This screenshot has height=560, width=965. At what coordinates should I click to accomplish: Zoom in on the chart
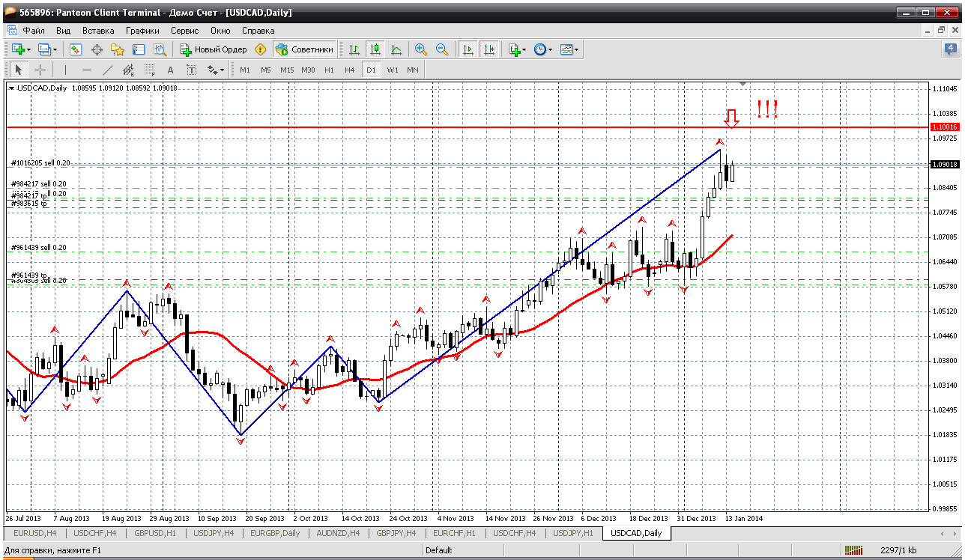(421, 49)
